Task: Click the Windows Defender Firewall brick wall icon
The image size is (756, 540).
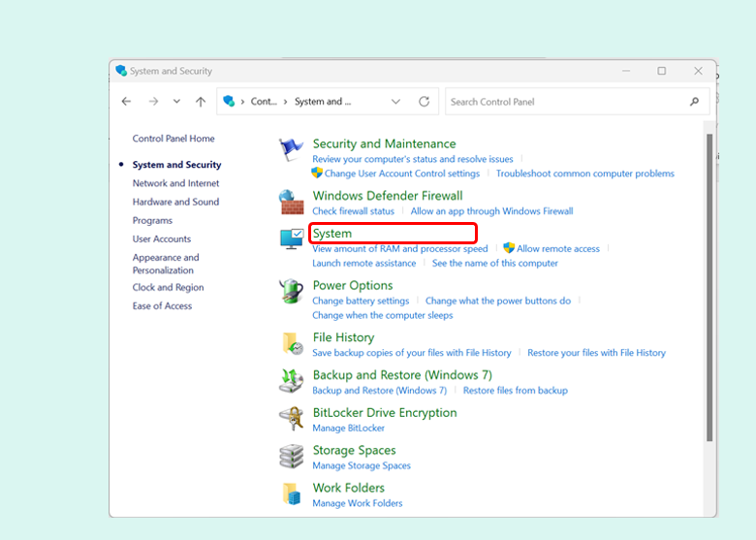Action: pyautogui.click(x=291, y=202)
